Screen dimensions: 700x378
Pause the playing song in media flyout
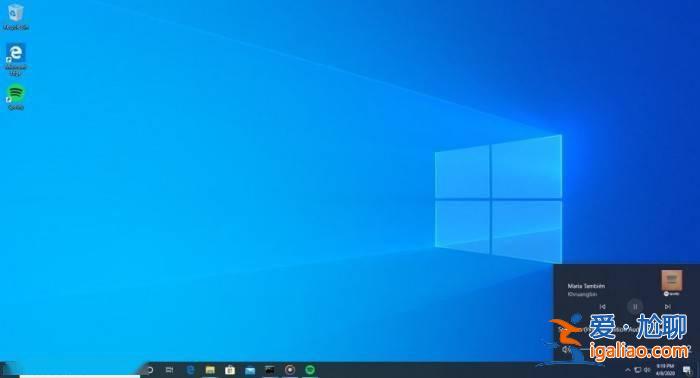635,307
